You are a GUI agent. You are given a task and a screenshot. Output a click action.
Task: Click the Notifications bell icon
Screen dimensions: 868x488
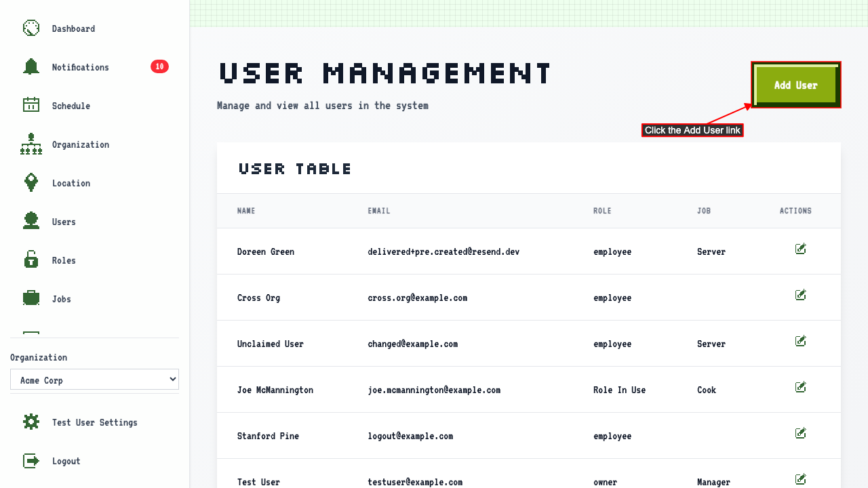tap(31, 67)
